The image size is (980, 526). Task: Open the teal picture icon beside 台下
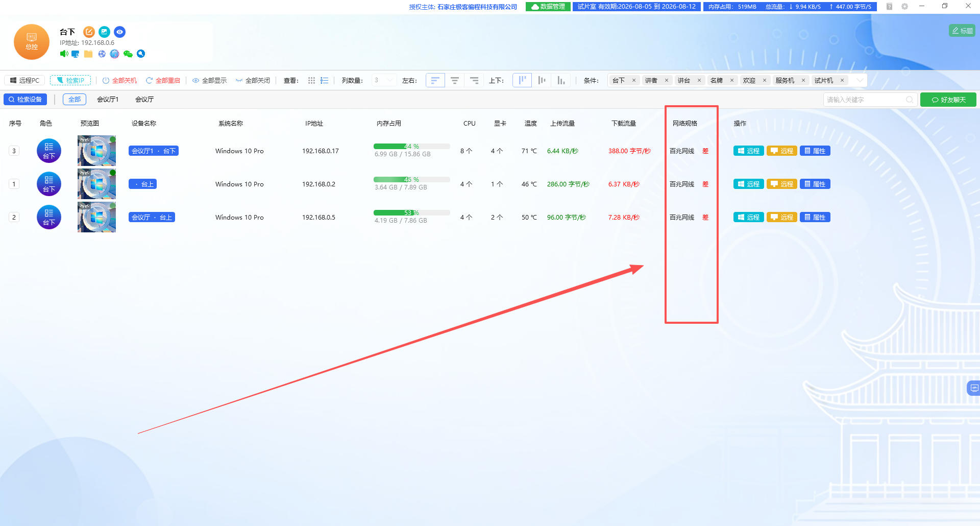[104, 32]
